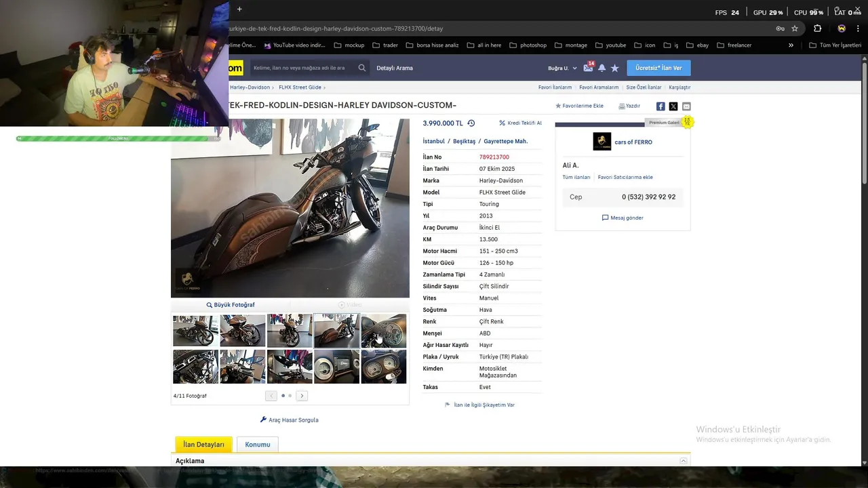Screen dimensions: 868x488
Task: Click Araç Hasar Sorgula link
Action: pyautogui.click(x=290, y=420)
